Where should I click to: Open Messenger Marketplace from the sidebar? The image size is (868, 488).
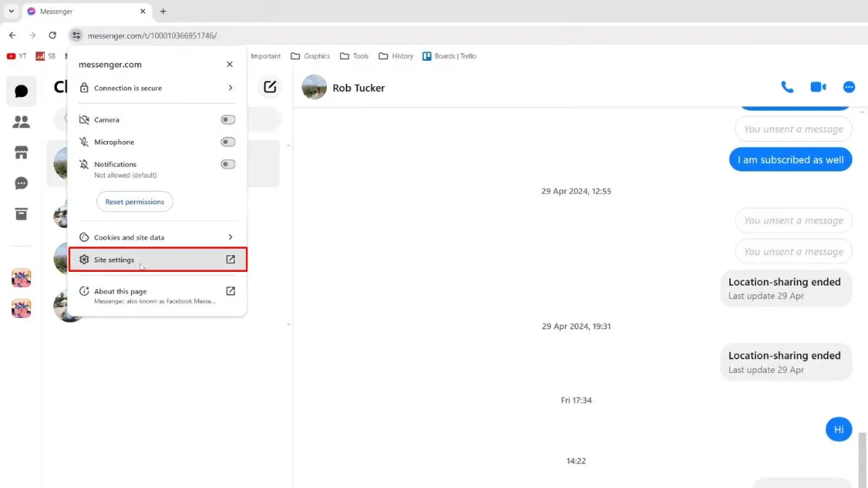(21, 152)
